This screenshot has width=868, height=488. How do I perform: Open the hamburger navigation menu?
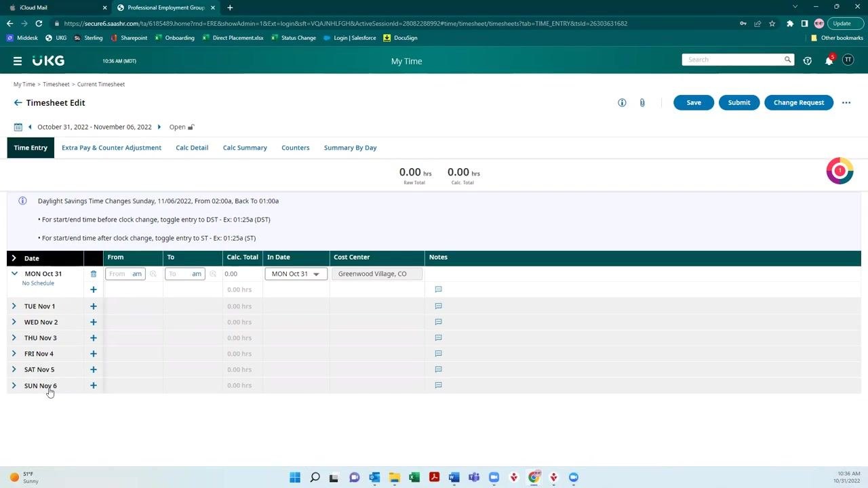pos(18,61)
